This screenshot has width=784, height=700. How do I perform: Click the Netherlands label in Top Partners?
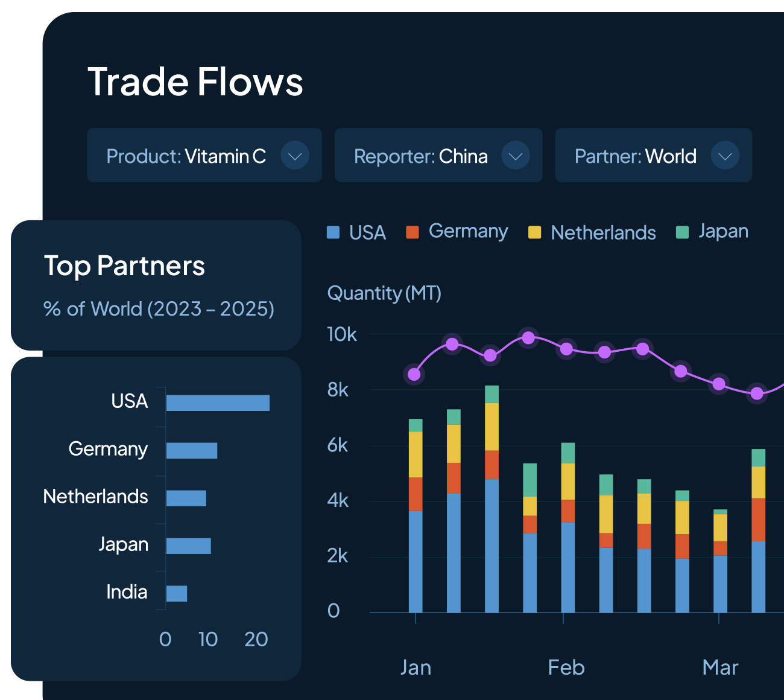pyautogui.click(x=96, y=497)
